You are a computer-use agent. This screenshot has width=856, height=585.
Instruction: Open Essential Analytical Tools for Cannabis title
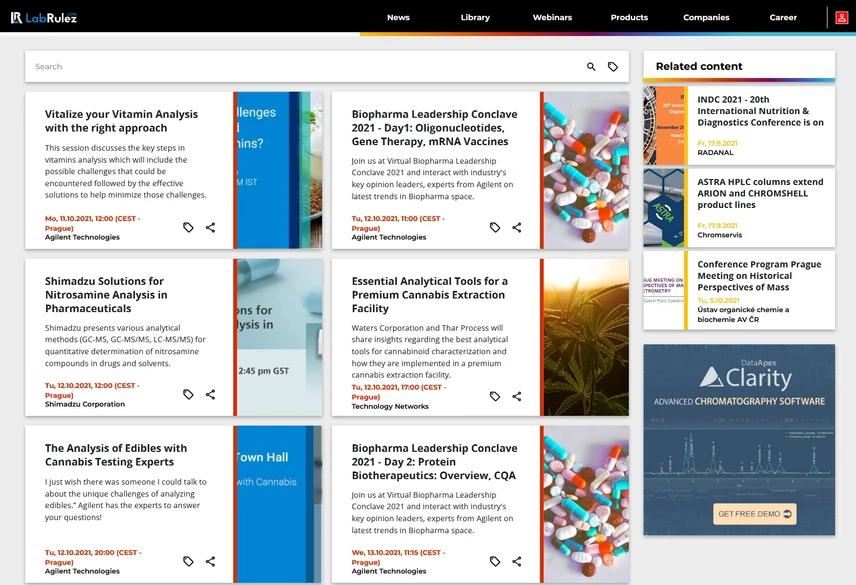point(430,295)
